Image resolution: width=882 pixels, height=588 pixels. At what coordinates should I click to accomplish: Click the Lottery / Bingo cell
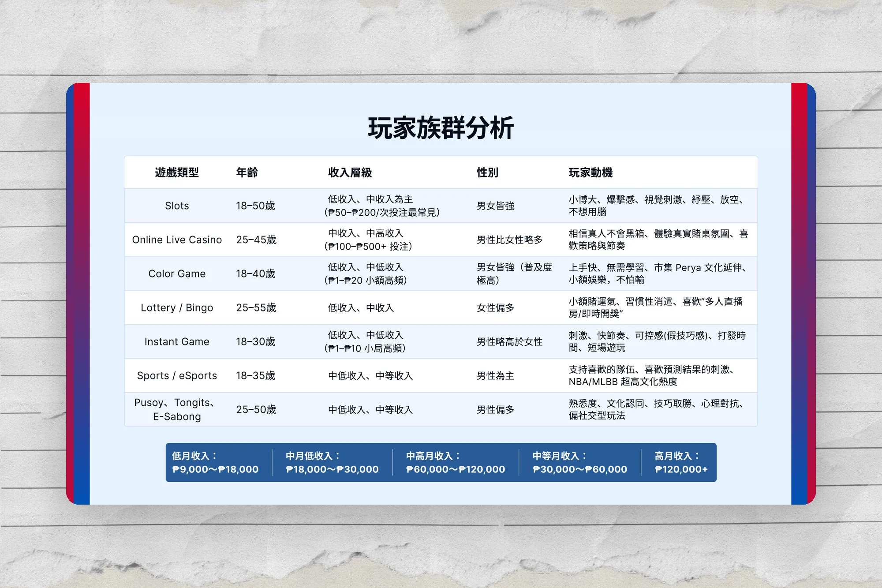click(177, 308)
